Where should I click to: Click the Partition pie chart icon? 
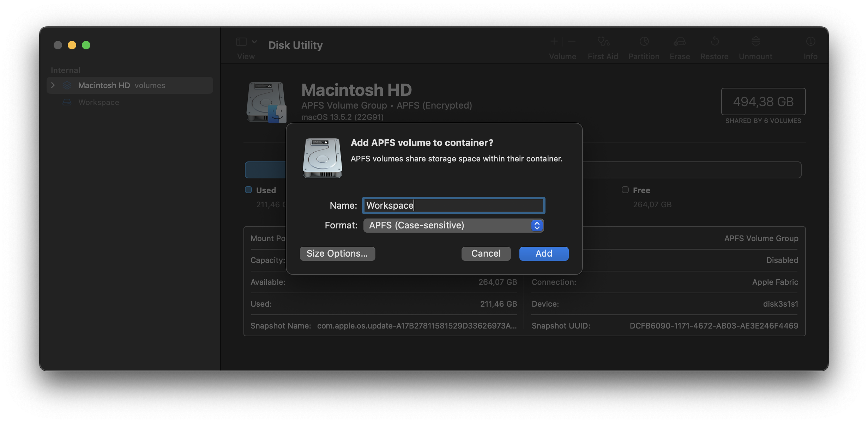click(644, 42)
